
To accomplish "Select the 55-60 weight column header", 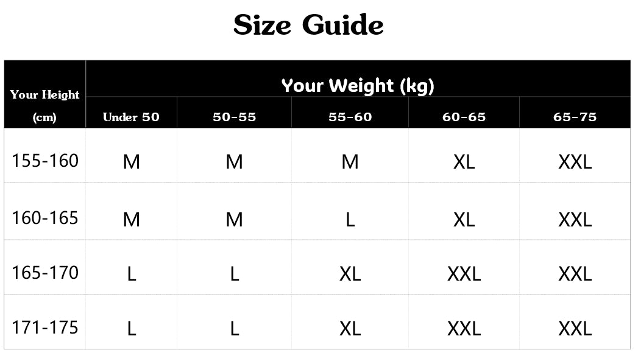I will tap(350, 117).
